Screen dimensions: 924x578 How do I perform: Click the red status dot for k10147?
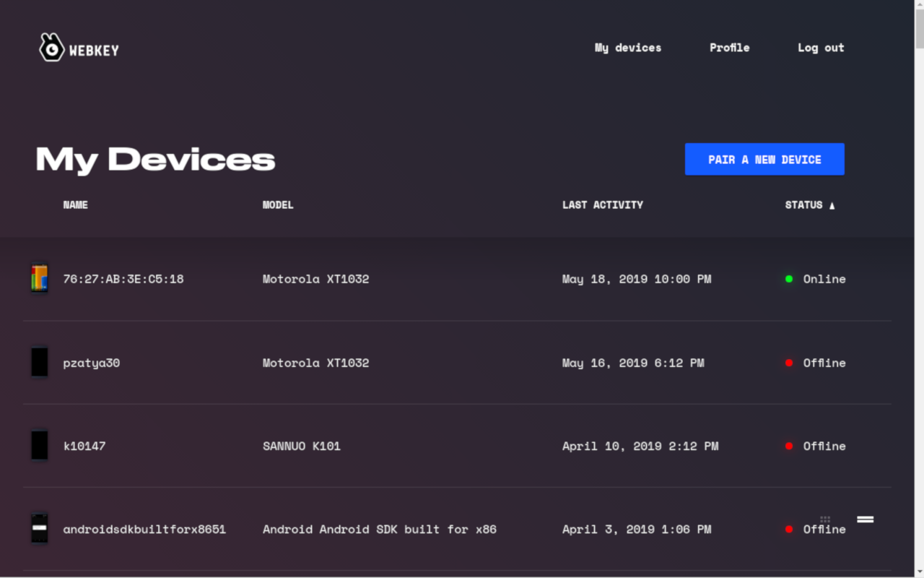tap(789, 446)
